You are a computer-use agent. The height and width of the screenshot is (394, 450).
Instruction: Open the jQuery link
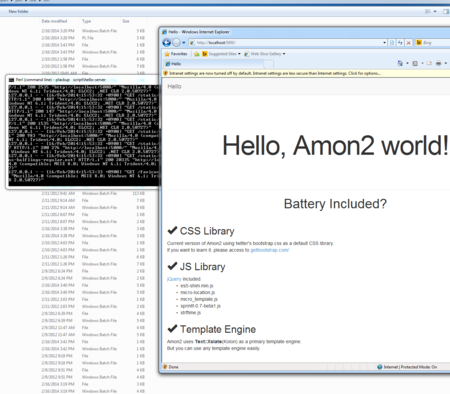[x=174, y=279]
